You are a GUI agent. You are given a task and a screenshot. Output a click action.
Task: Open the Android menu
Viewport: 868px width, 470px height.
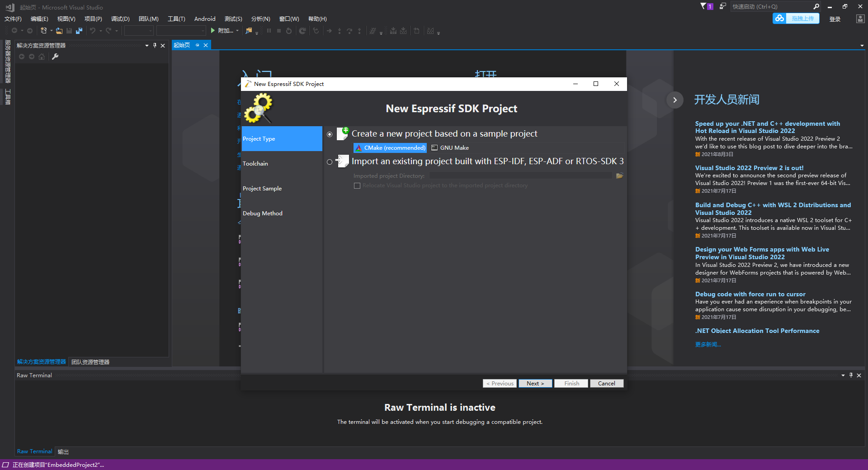[x=205, y=19]
